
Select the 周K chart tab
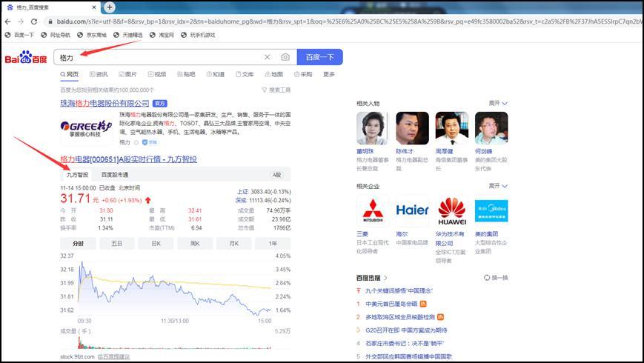coord(195,244)
